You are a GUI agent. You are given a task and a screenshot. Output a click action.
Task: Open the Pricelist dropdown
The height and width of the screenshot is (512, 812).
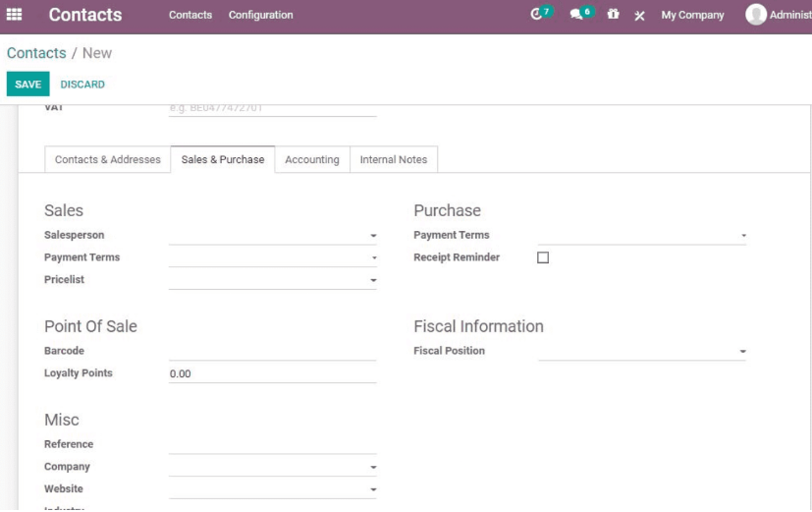point(272,280)
